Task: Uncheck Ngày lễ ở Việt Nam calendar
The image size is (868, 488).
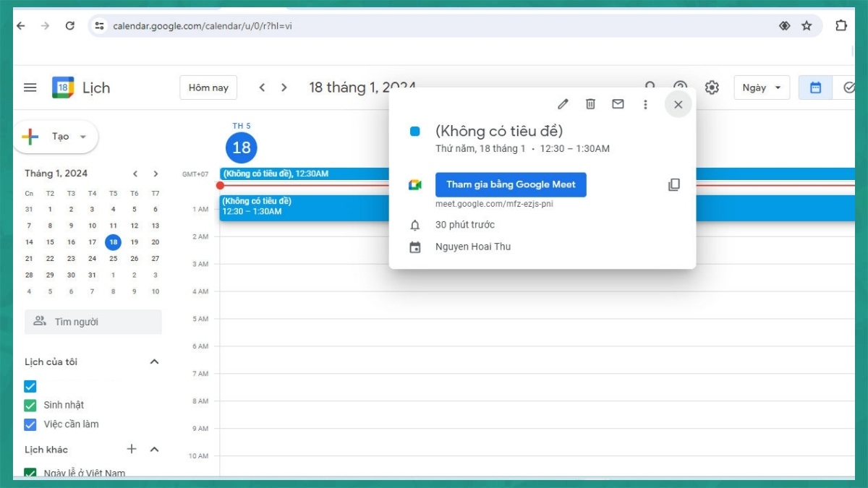Action: [30, 473]
